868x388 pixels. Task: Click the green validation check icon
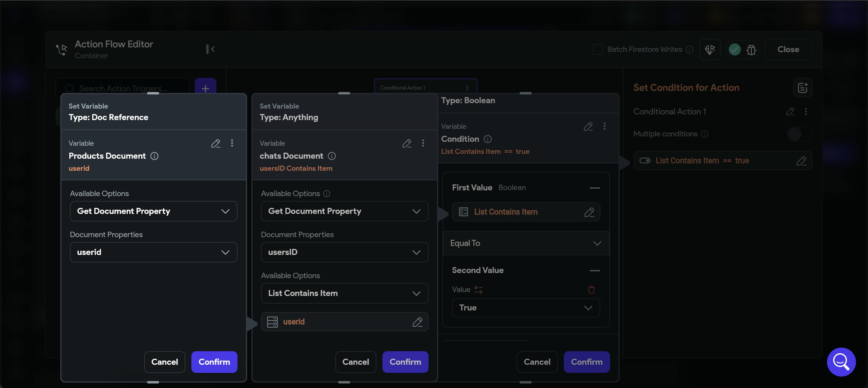(x=734, y=49)
